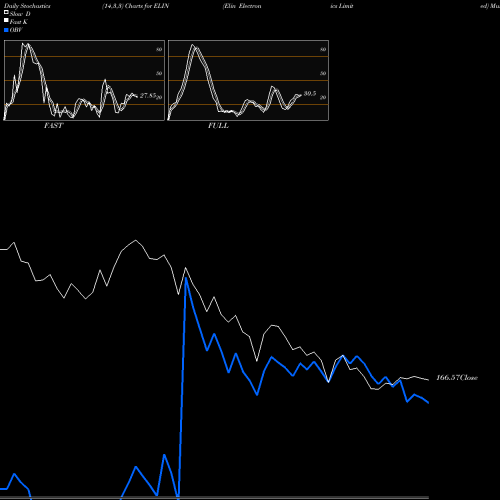Open the FULL stochastic chart panel
Image resolution: width=500 pixels, height=500 pixels.
[248, 80]
